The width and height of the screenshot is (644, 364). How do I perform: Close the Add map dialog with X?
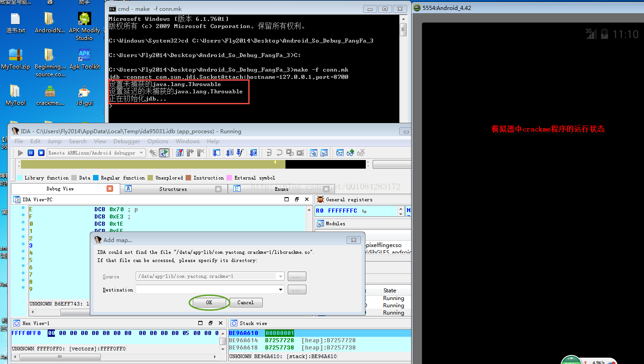[x=354, y=240]
